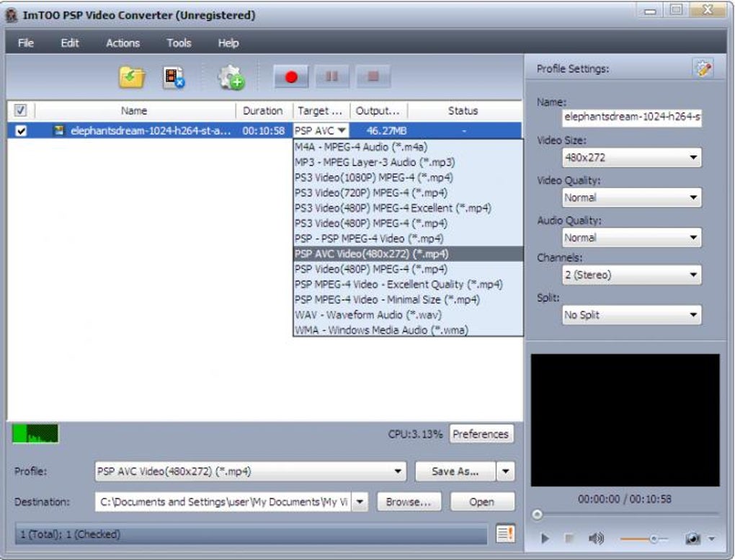
Task: Click the Stop encoding toolbar button
Action: pos(373,76)
